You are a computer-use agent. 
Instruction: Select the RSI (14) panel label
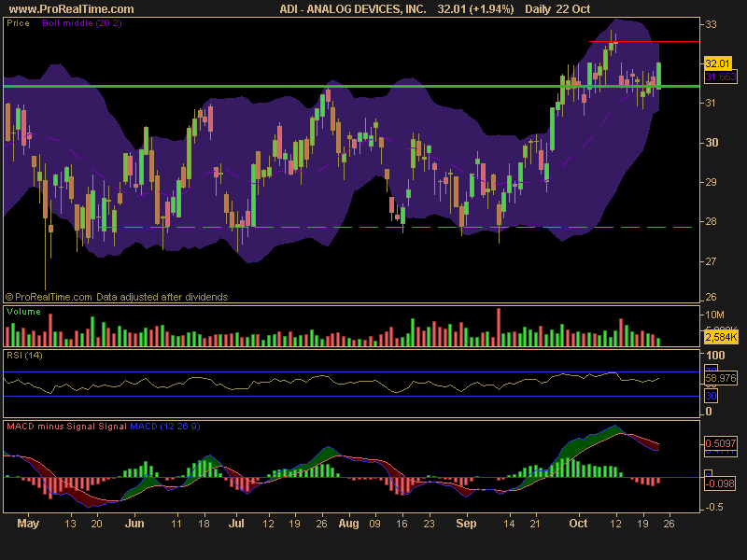click(24, 356)
